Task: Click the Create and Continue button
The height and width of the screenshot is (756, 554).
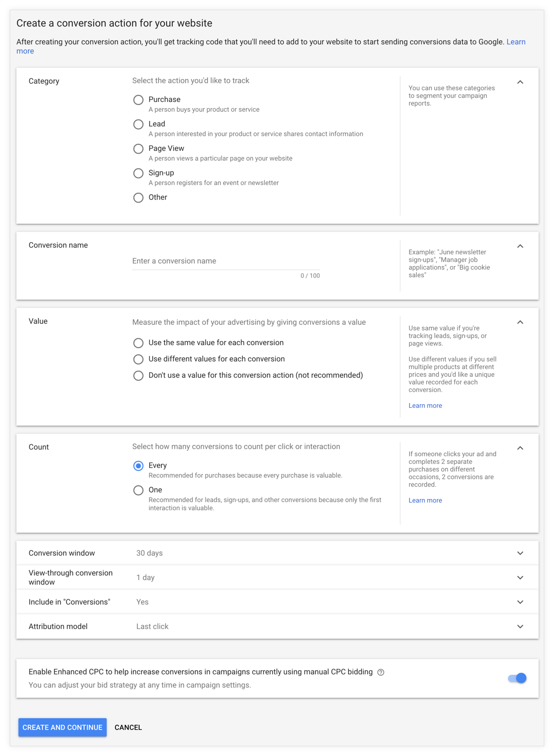Action: tap(62, 727)
